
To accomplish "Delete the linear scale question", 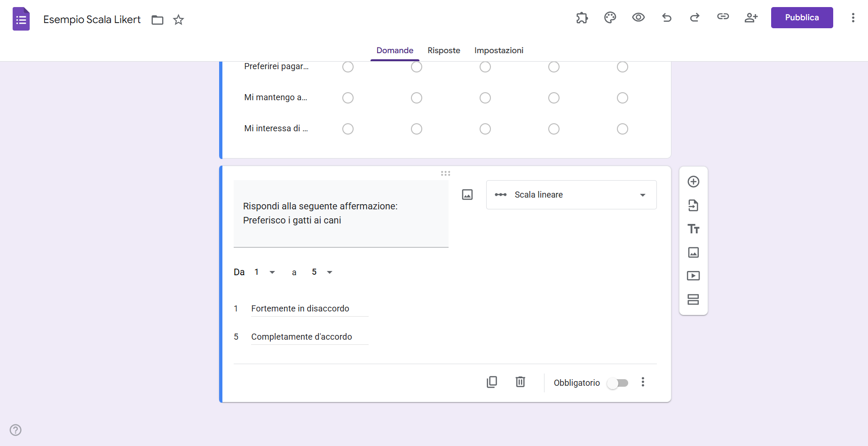I will (x=520, y=382).
